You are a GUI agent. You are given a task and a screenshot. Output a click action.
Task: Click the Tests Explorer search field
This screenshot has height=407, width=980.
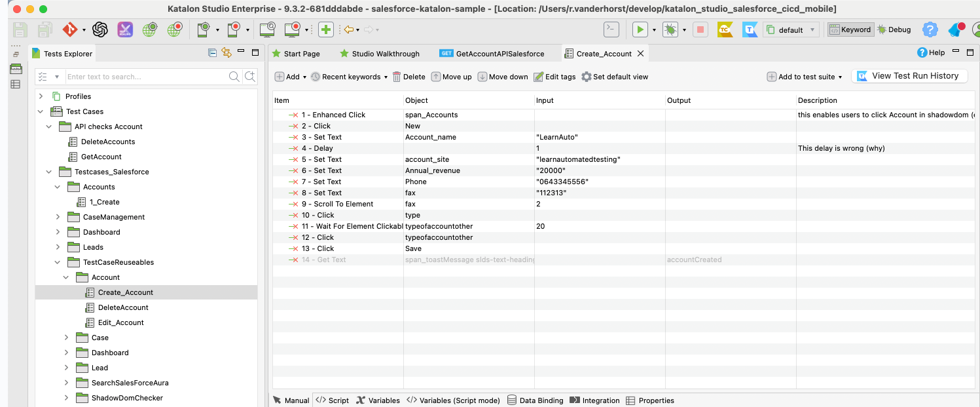pos(145,77)
